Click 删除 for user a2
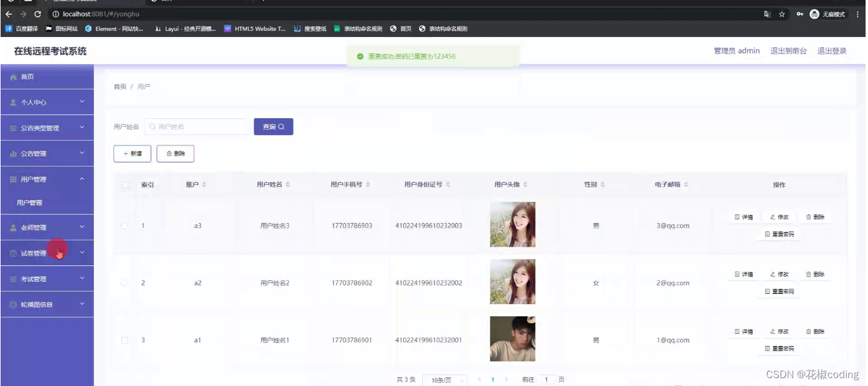Screen dimensions: 868x386 [815, 275]
